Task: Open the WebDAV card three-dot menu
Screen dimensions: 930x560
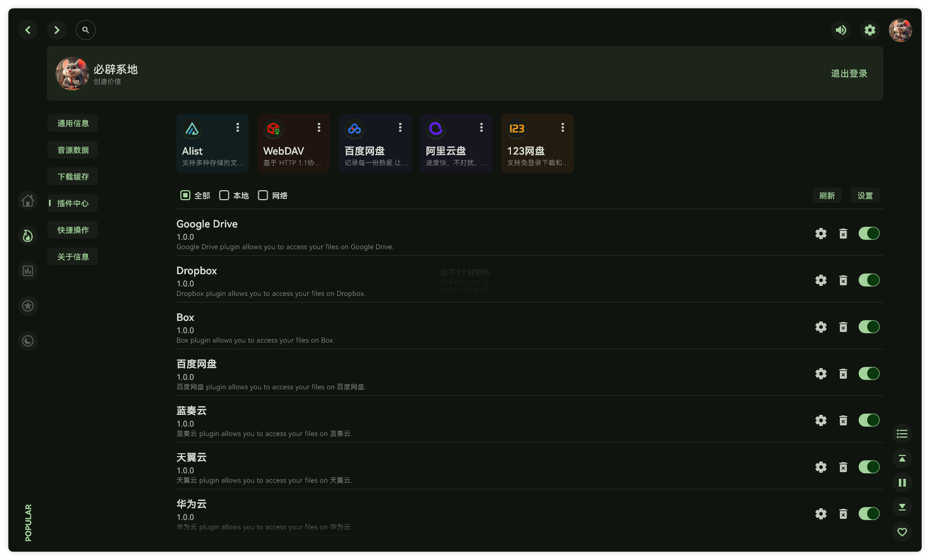Action: 319,127
